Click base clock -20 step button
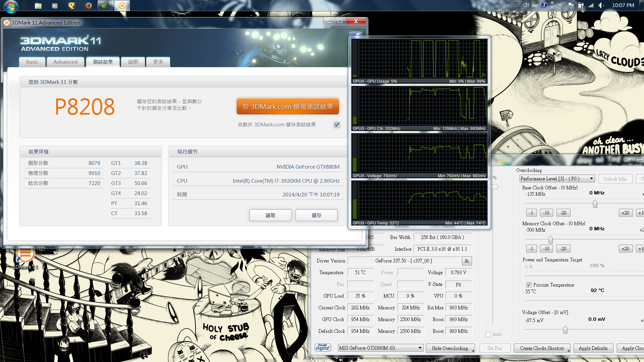 click(563, 213)
